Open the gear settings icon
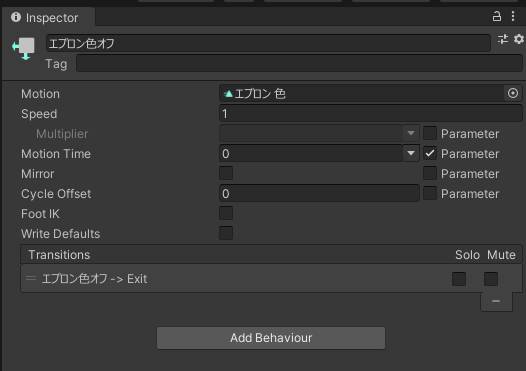 pos(519,39)
